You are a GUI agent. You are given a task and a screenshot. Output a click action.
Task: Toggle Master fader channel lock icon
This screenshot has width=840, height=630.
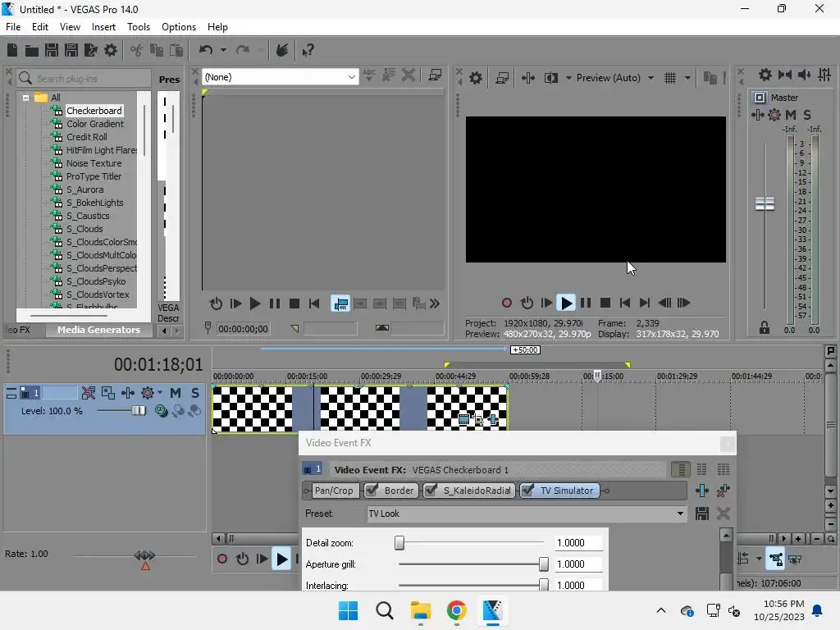click(x=765, y=327)
